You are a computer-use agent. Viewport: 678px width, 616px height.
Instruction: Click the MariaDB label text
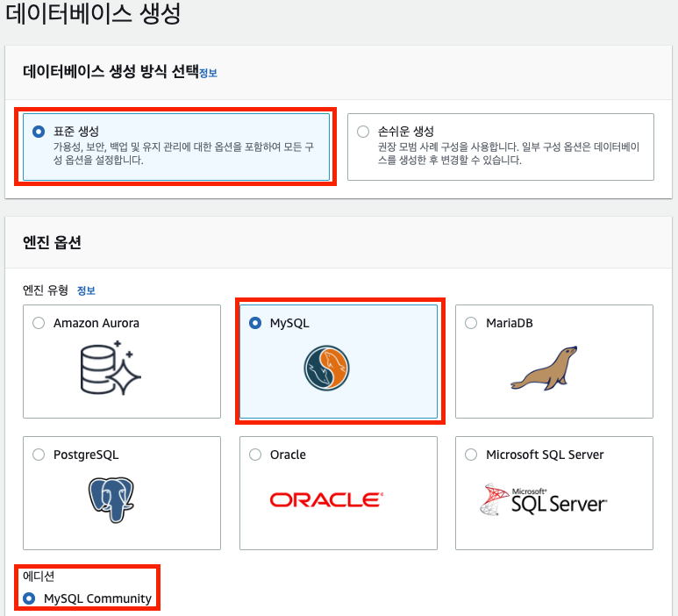pos(510,323)
